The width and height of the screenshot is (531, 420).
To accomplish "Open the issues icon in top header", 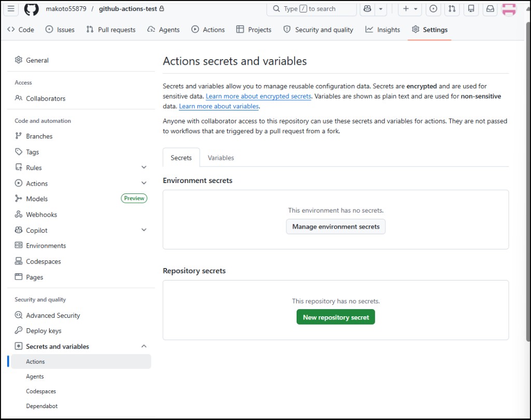I will coord(433,9).
